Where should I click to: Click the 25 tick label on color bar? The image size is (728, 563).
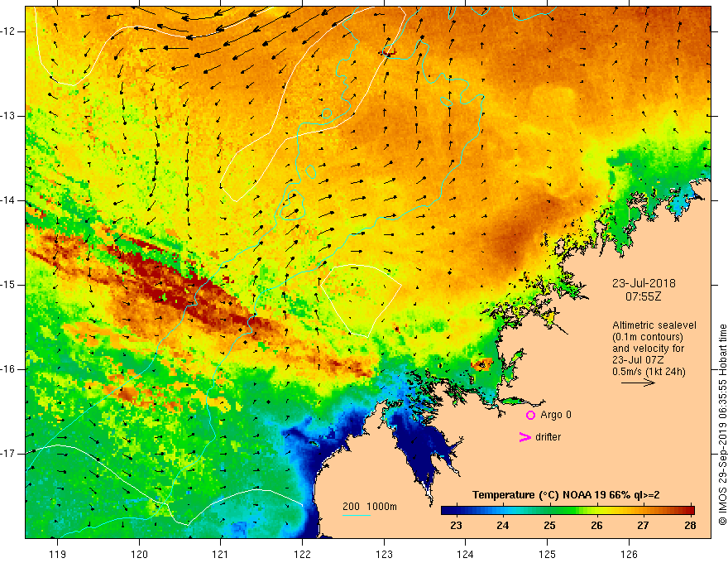(549, 526)
